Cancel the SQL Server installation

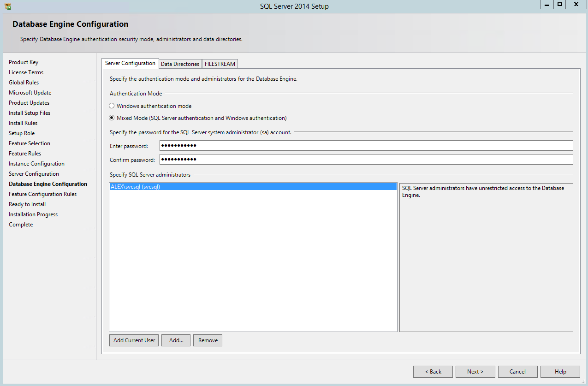coord(517,371)
